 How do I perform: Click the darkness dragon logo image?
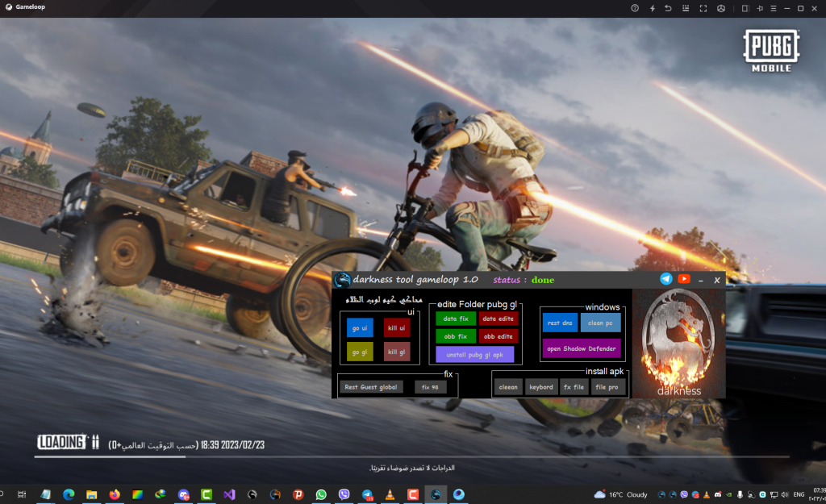[679, 343]
